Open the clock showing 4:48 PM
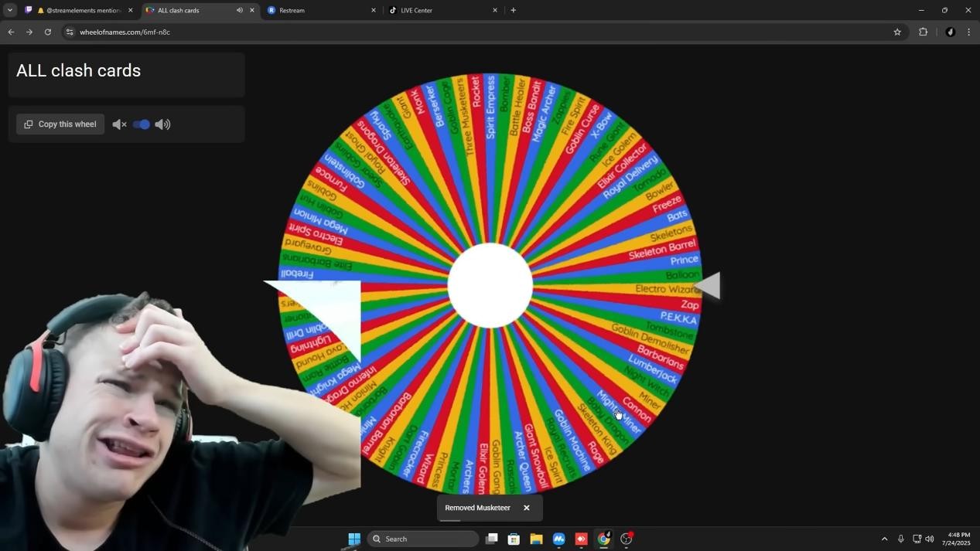The width and height of the screenshot is (980, 551). (x=956, y=539)
